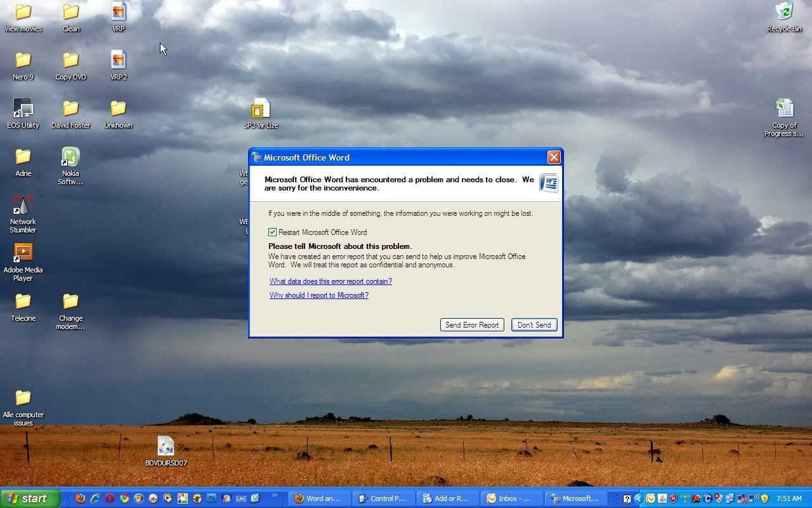The width and height of the screenshot is (812, 508).
Task: Switch to the 'Add or R...' taskbar button
Action: (447, 498)
